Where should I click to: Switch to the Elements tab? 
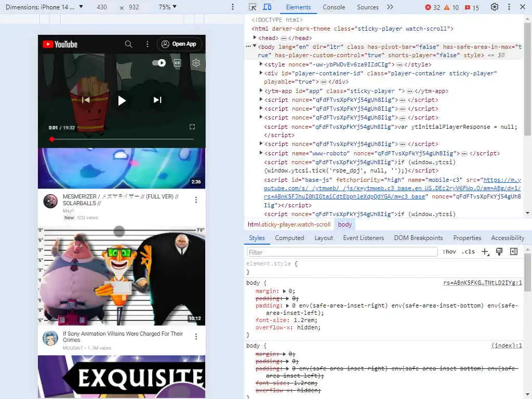click(x=298, y=7)
